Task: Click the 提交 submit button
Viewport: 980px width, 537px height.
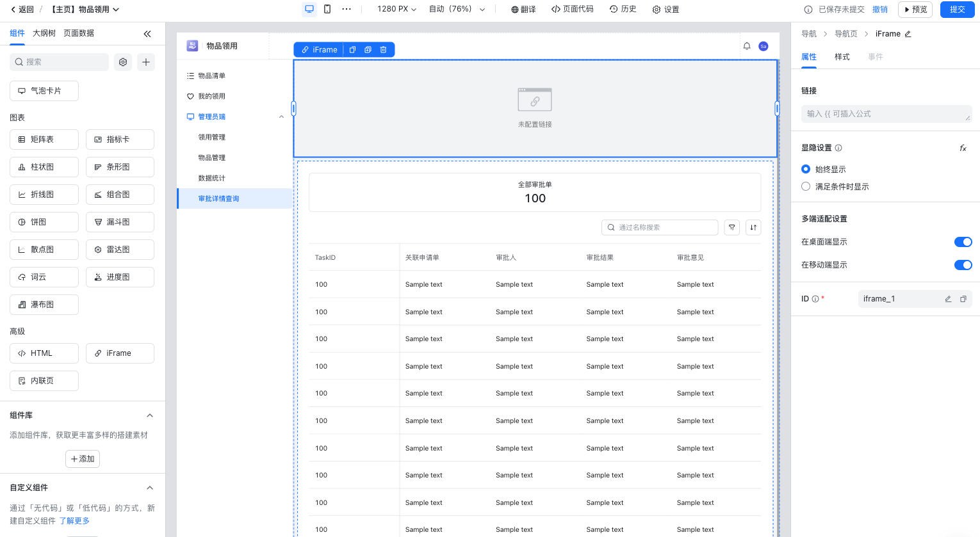Action: click(x=958, y=9)
